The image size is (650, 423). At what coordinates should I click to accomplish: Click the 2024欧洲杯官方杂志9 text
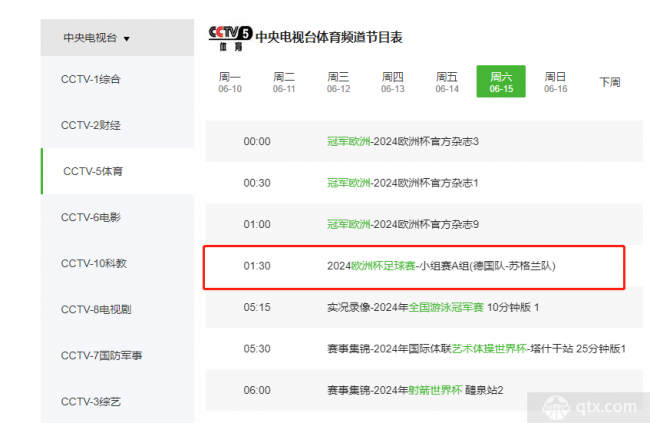click(426, 224)
